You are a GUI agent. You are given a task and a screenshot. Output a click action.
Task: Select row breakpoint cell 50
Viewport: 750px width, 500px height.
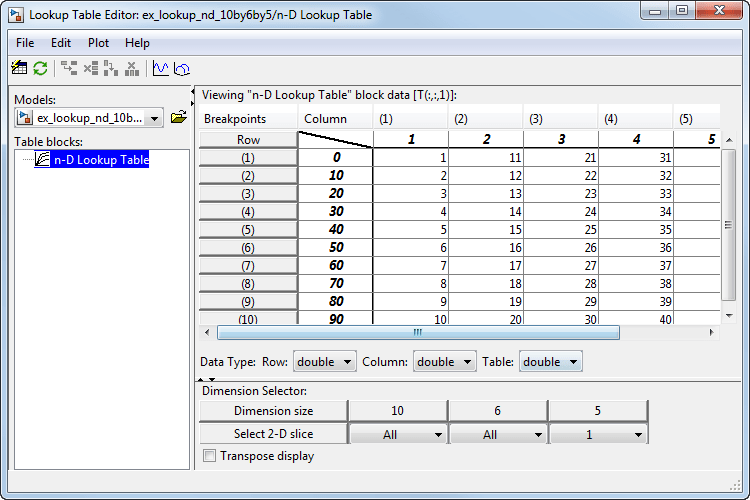tap(335, 247)
